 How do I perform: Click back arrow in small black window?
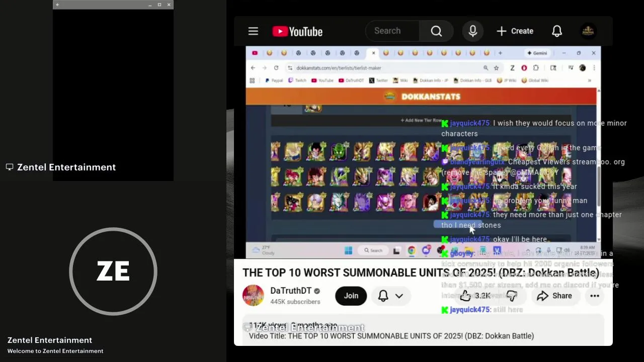click(x=57, y=5)
